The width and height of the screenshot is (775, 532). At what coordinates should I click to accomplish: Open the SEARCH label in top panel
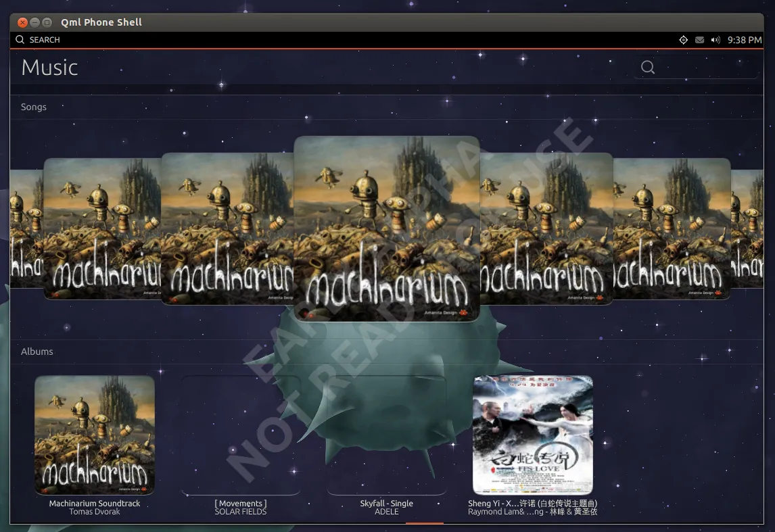tap(45, 39)
